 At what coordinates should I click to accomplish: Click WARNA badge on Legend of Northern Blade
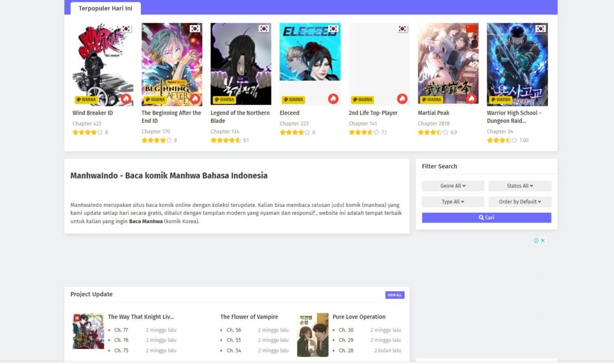tap(224, 100)
